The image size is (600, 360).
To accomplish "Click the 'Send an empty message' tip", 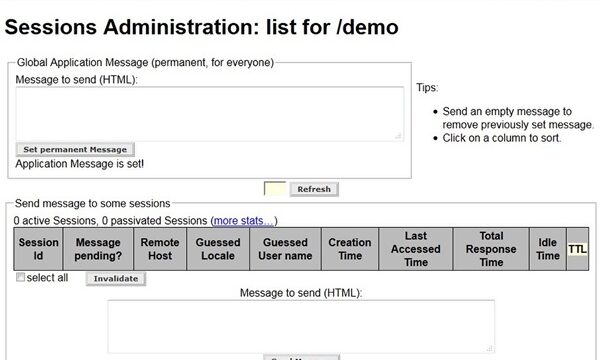I will pyautogui.click(x=518, y=118).
